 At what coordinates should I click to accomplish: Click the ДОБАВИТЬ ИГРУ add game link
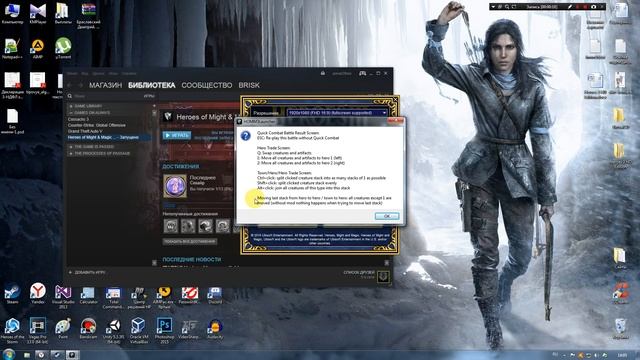87,272
